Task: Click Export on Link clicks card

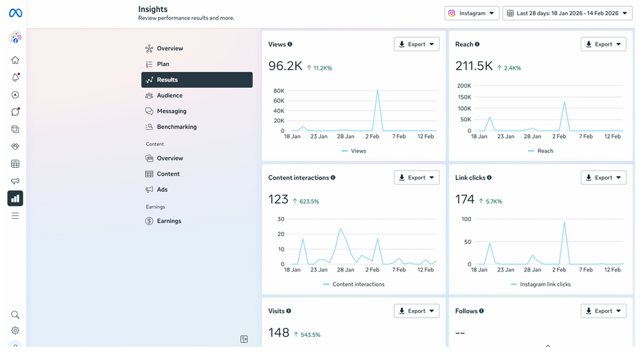Action: point(603,178)
